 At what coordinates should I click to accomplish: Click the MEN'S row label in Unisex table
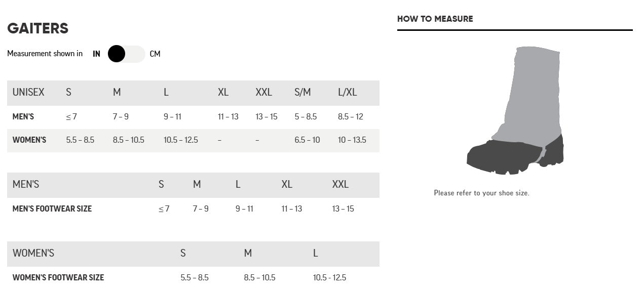(23, 116)
